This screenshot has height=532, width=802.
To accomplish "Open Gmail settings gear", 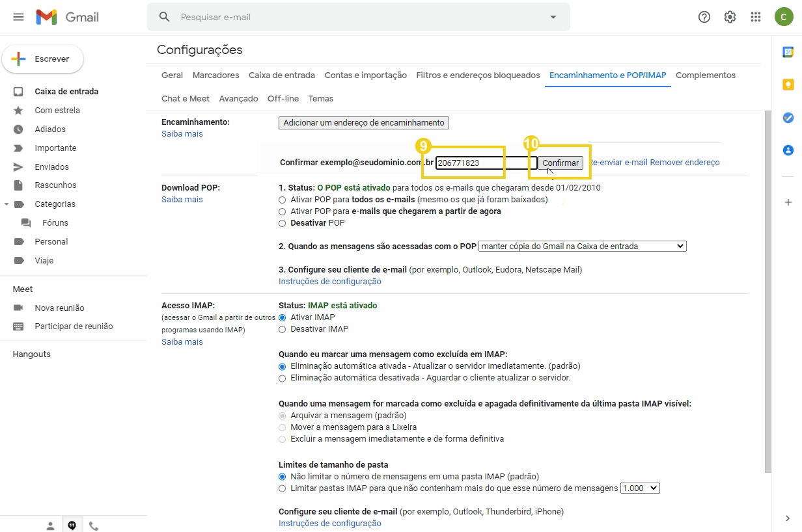I will tap(730, 17).
